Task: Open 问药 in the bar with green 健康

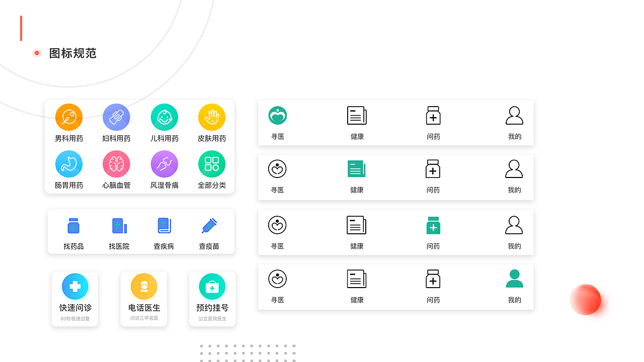Action: tap(433, 176)
